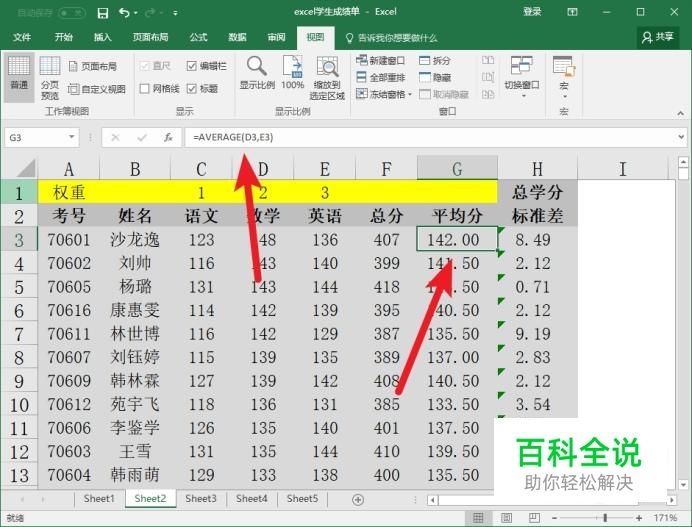Click horizontal scrollbar left arrow
The height and width of the screenshot is (527, 692).
point(433,500)
